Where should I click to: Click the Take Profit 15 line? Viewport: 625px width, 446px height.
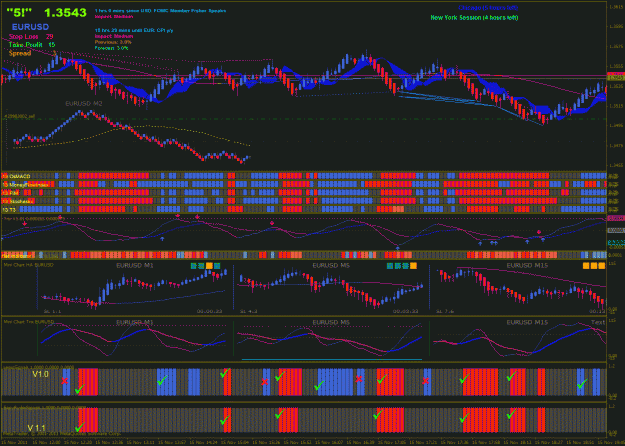tap(32, 45)
